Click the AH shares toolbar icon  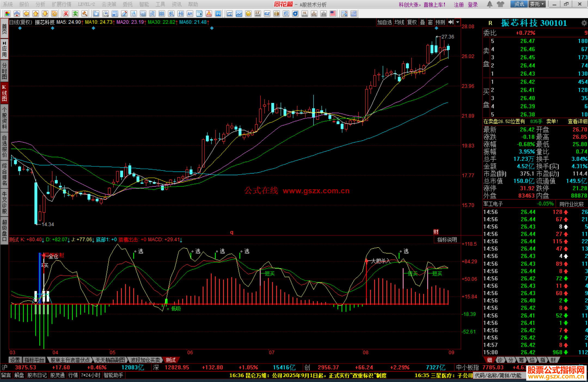click(190, 14)
